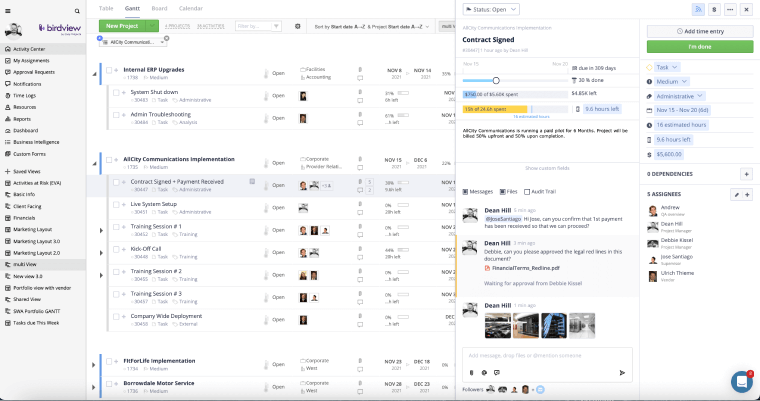760x401 pixels.
Task: Open the Sort by Start date dropdown
Action: coord(371,26)
